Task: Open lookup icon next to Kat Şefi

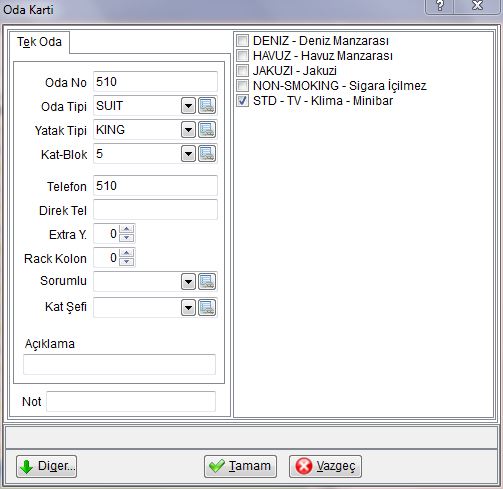Action: coord(207,307)
